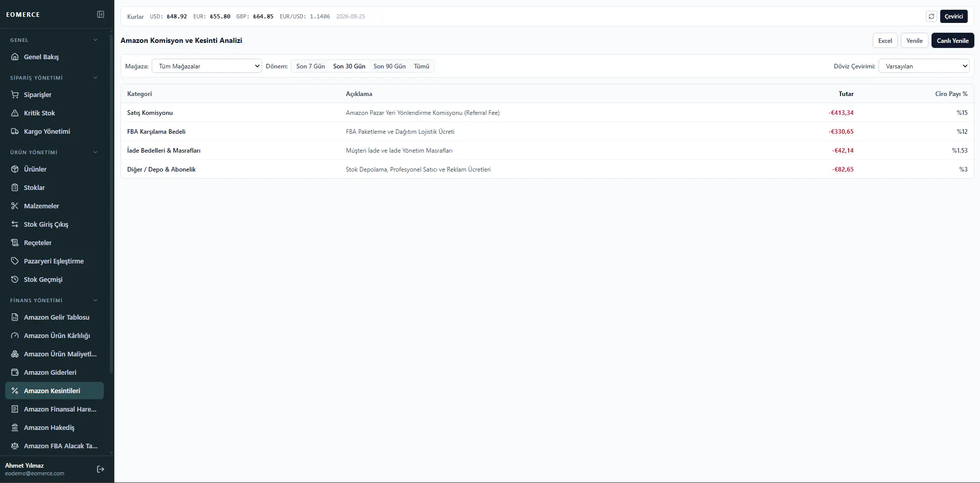
Task: Open the Mağaza dropdown Tüm Mağazalar
Action: tap(207, 66)
